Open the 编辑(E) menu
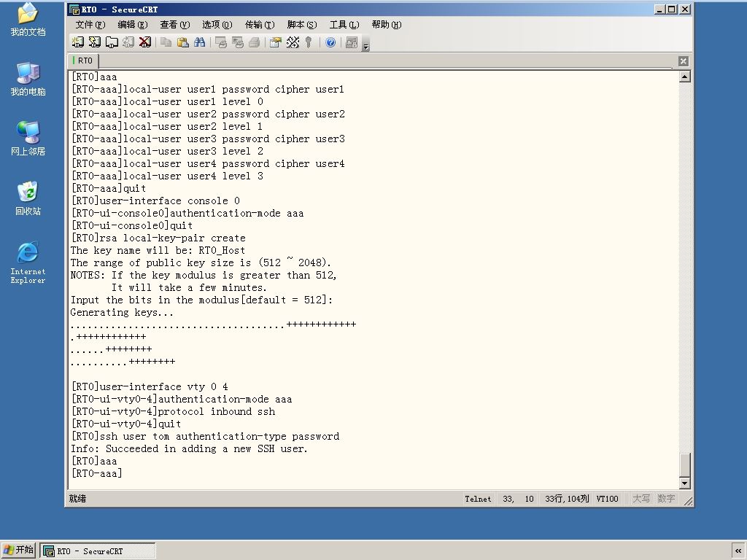747x560 pixels. pos(133,25)
